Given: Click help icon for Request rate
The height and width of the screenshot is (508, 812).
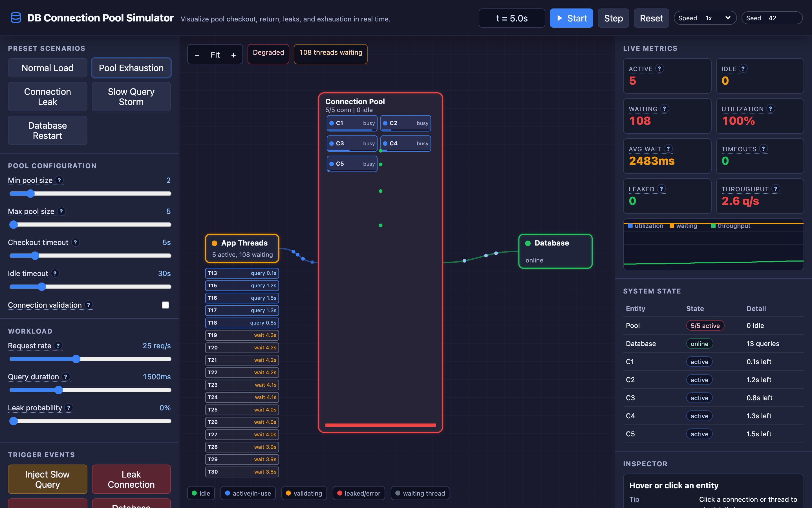Looking at the screenshot, I should tap(58, 345).
